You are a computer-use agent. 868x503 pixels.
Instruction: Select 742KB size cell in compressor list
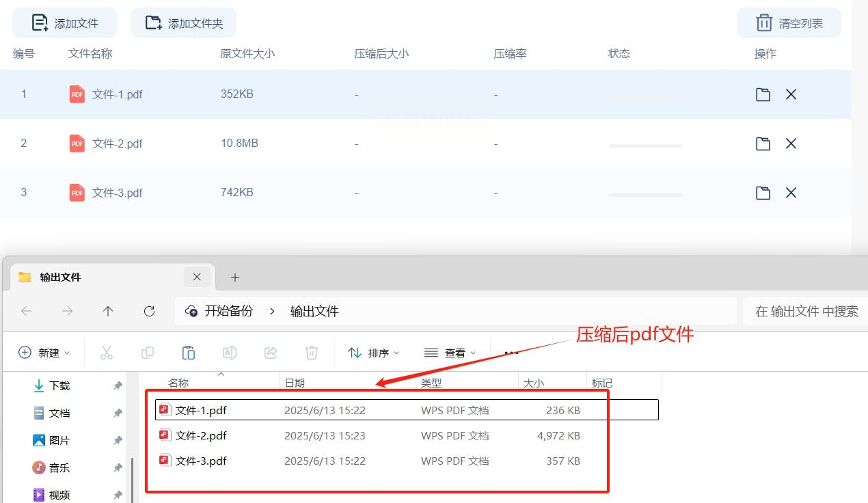point(237,192)
